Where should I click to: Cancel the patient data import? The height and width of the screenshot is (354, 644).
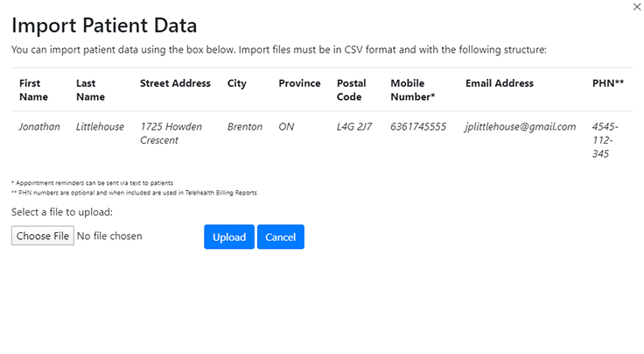pos(281,237)
